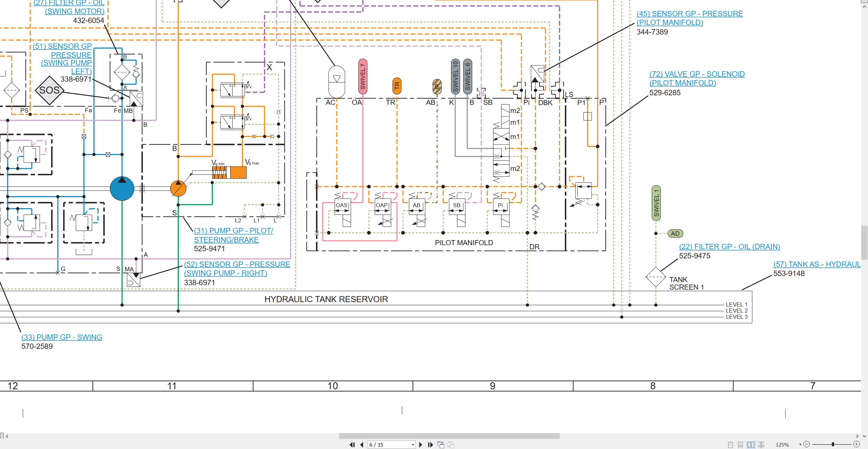This screenshot has height=449, width=868.
Task: Open the (45) Sensor GP - Pressure link
Action: pos(690,18)
